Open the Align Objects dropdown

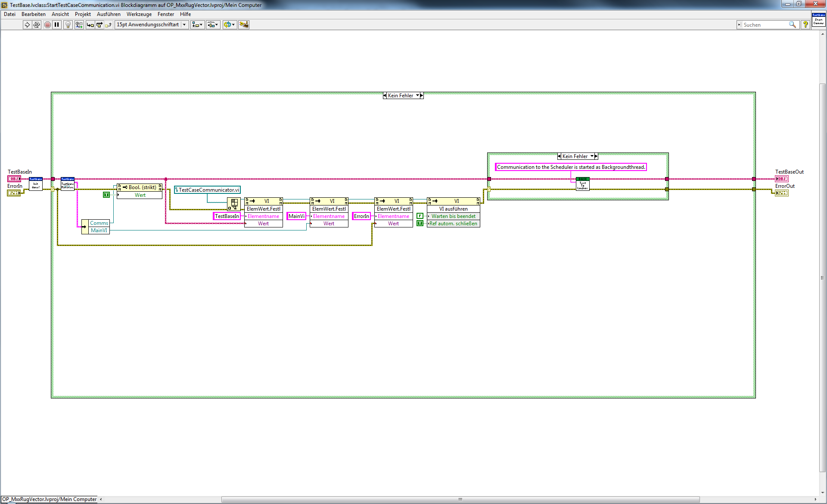coord(197,25)
